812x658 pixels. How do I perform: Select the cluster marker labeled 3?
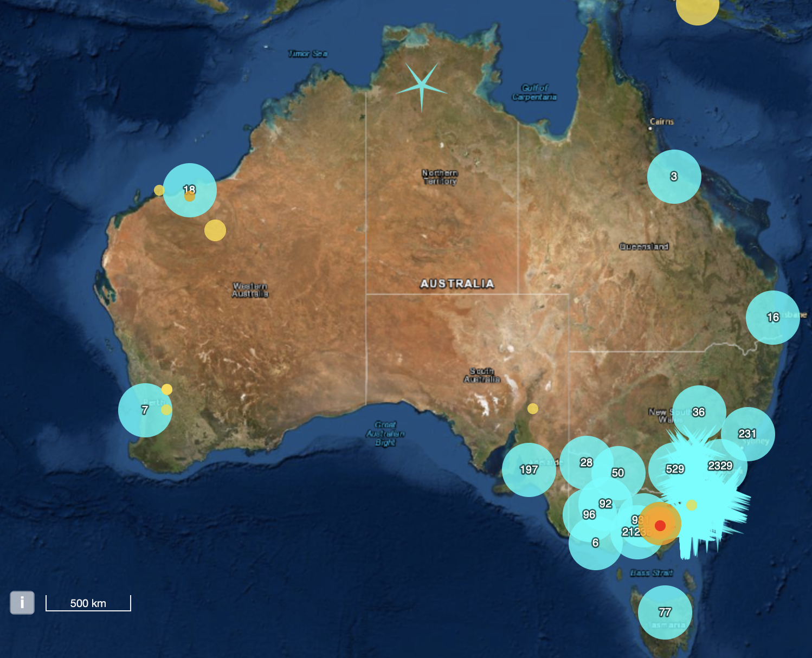pyautogui.click(x=674, y=177)
